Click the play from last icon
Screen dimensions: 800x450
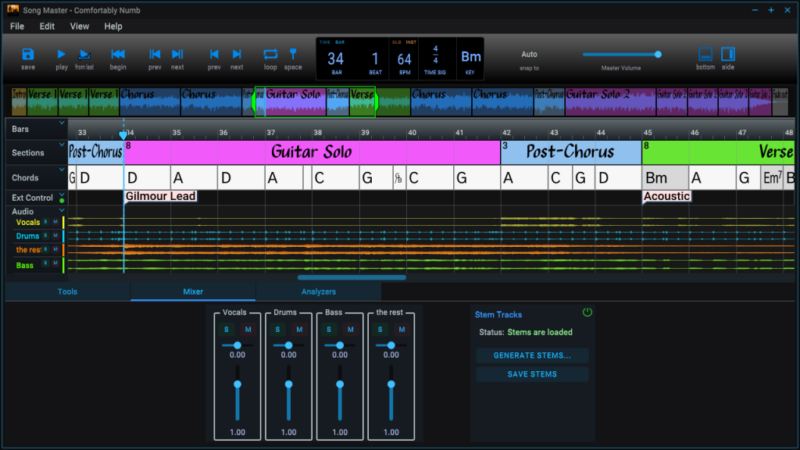click(x=85, y=54)
